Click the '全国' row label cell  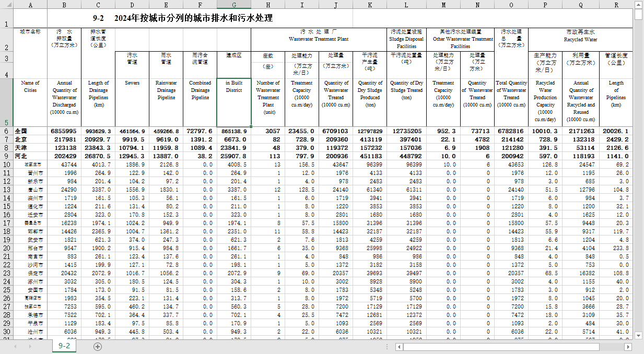[x=30, y=131]
